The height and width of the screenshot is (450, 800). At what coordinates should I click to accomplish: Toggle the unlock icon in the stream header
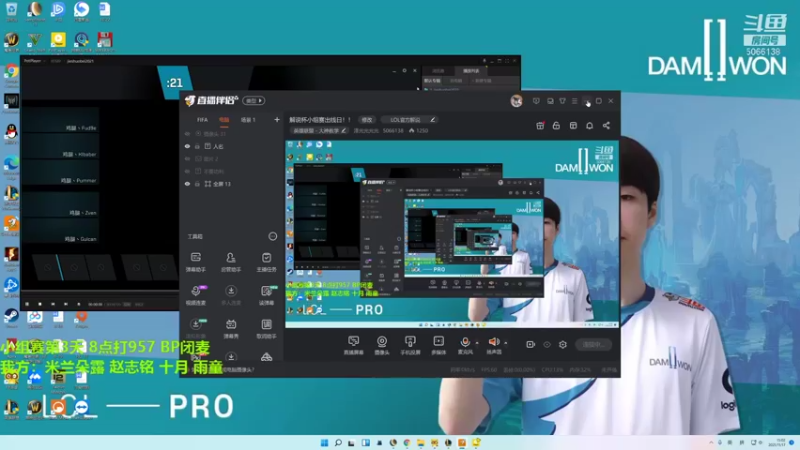[x=556, y=126]
